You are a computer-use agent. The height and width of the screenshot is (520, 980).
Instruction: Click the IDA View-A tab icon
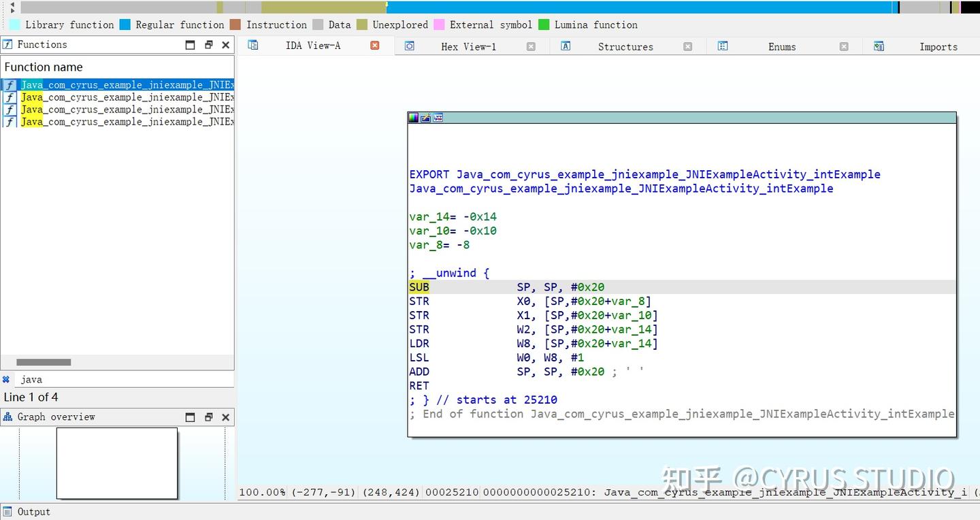252,45
